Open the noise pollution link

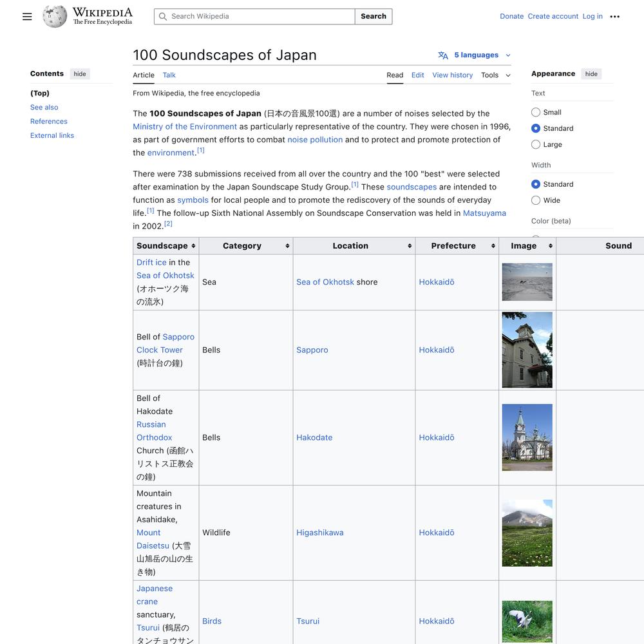coord(315,140)
